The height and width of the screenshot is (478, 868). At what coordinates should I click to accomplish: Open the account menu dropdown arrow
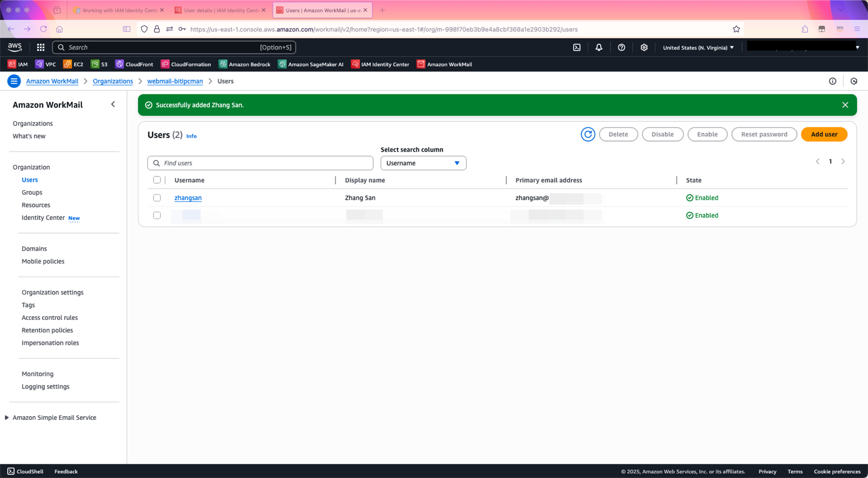coord(857,47)
